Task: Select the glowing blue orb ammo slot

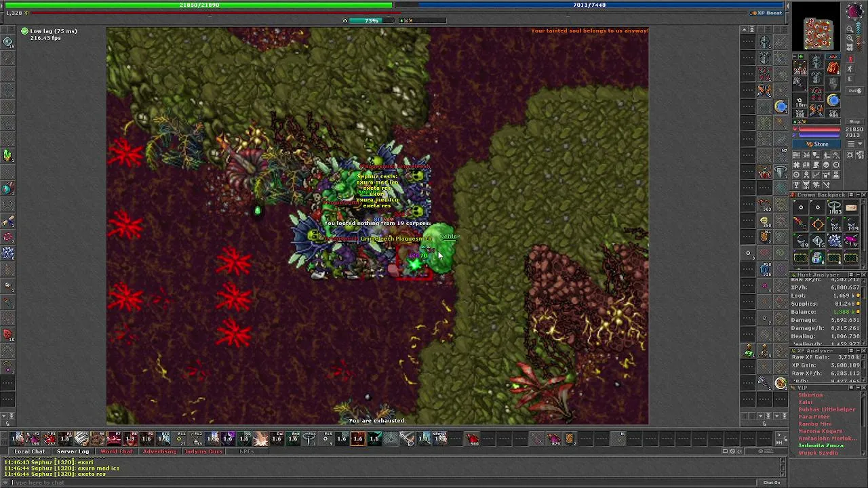Action: tap(833, 101)
